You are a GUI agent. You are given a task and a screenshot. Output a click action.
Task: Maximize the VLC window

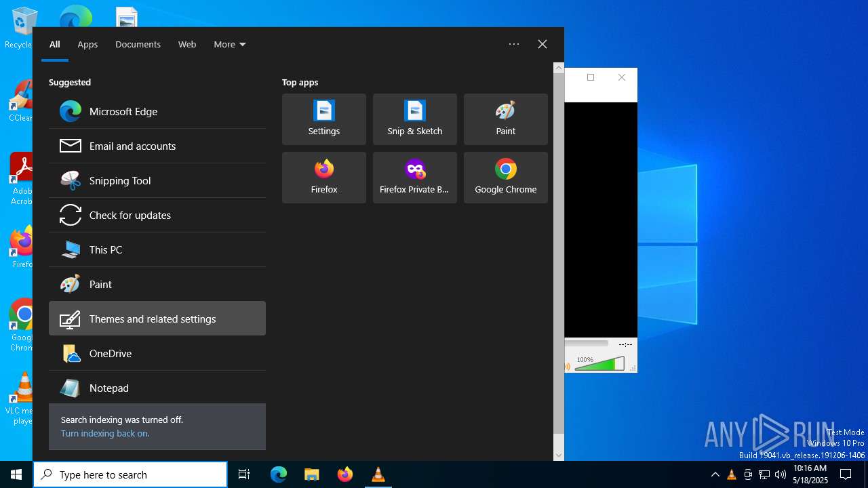[x=591, y=77]
